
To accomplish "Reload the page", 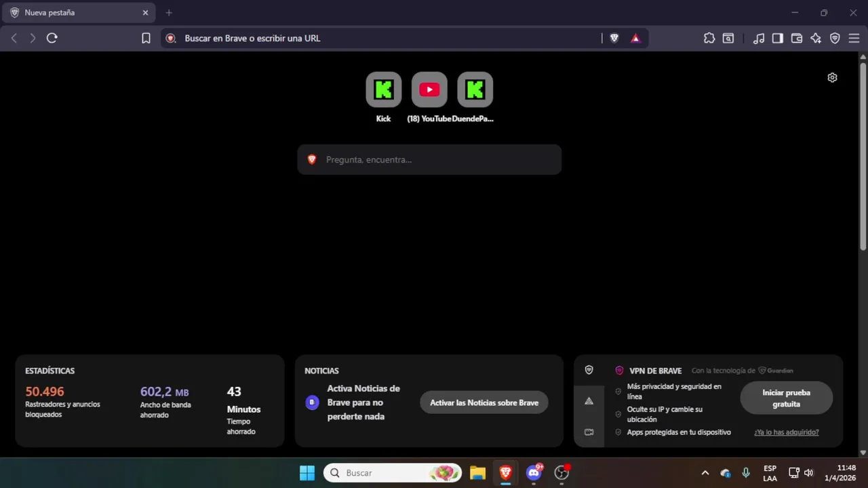I will [52, 38].
